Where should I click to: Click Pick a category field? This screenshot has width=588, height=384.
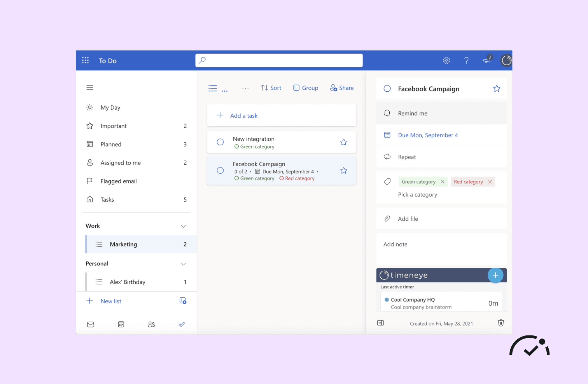[x=418, y=195]
